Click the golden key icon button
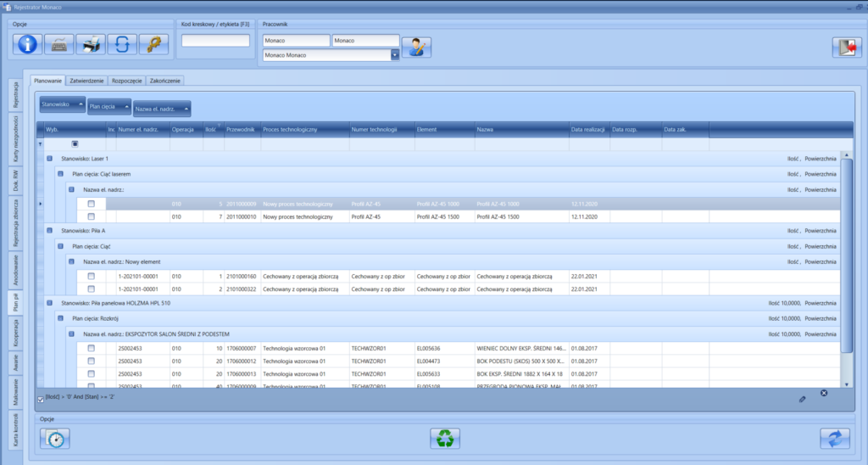 [153, 45]
